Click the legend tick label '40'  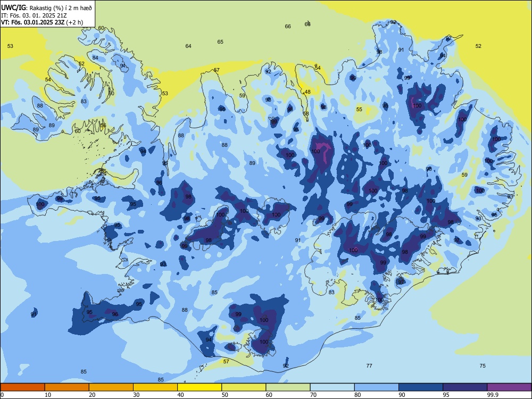point(181,395)
